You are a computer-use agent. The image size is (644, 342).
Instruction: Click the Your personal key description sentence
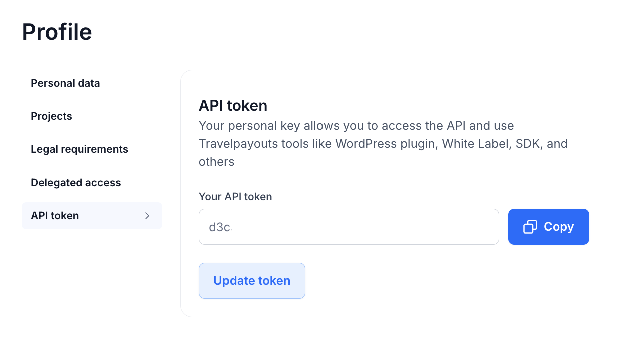[383, 144]
